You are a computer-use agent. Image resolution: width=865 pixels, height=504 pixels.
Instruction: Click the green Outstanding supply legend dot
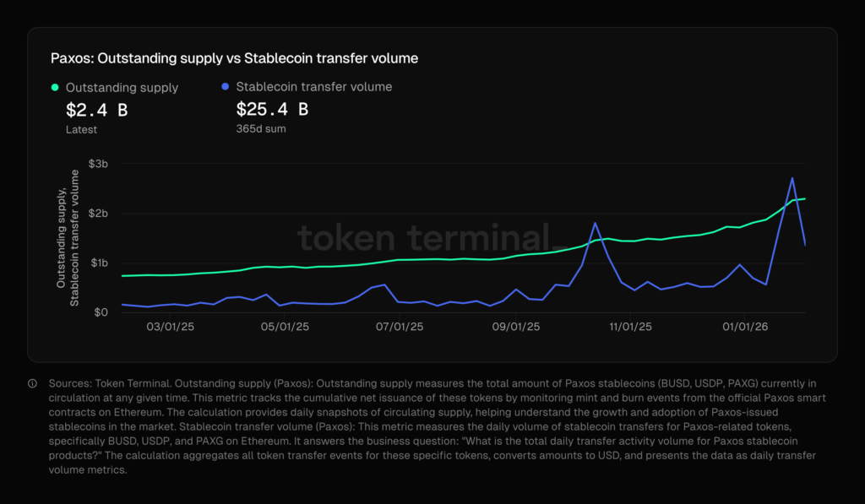(x=55, y=87)
